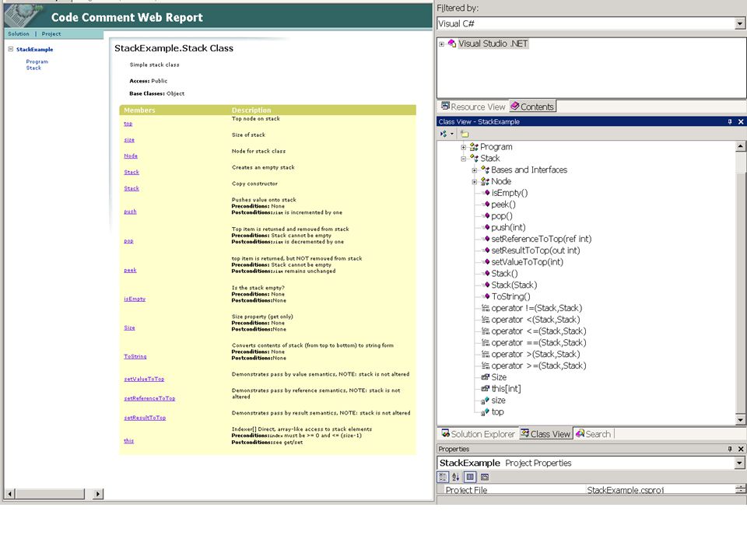747x560 pixels.
Task: Open the Filtered by Visual C# dropdown
Action: [740, 23]
